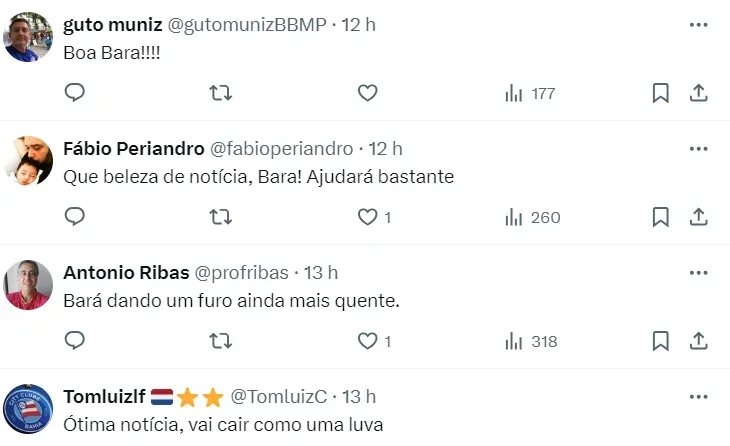Click guto muniz's avatar photo

[x=28, y=37]
